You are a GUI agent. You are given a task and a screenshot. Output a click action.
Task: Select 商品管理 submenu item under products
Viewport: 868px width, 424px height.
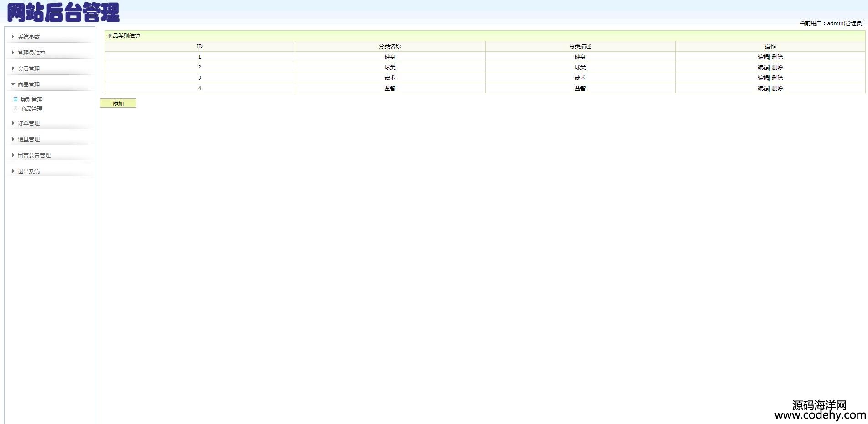(x=31, y=109)
